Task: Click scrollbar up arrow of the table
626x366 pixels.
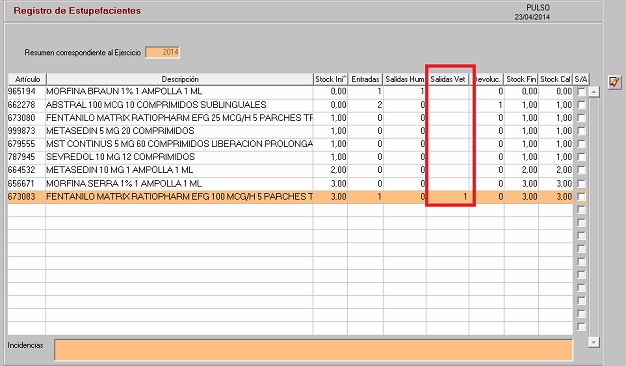Action: coord(594,92)
